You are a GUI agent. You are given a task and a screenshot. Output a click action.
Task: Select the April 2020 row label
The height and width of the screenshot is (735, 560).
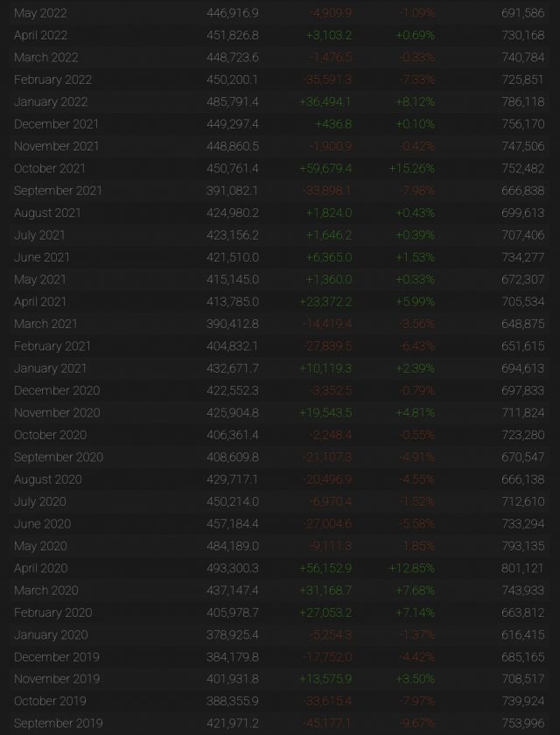[x=40, y=568]
